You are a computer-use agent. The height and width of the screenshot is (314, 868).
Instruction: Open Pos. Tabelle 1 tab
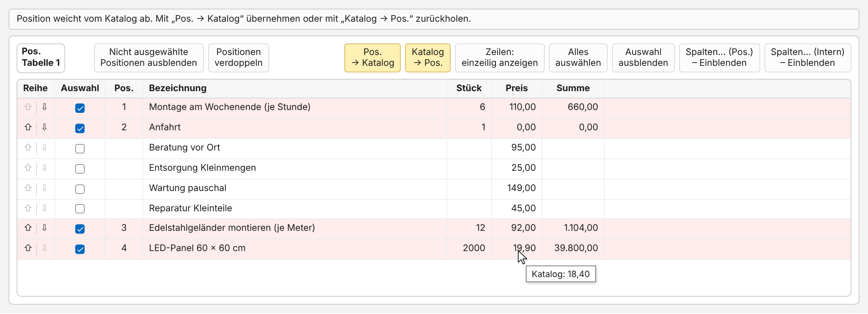coord(41,58)
